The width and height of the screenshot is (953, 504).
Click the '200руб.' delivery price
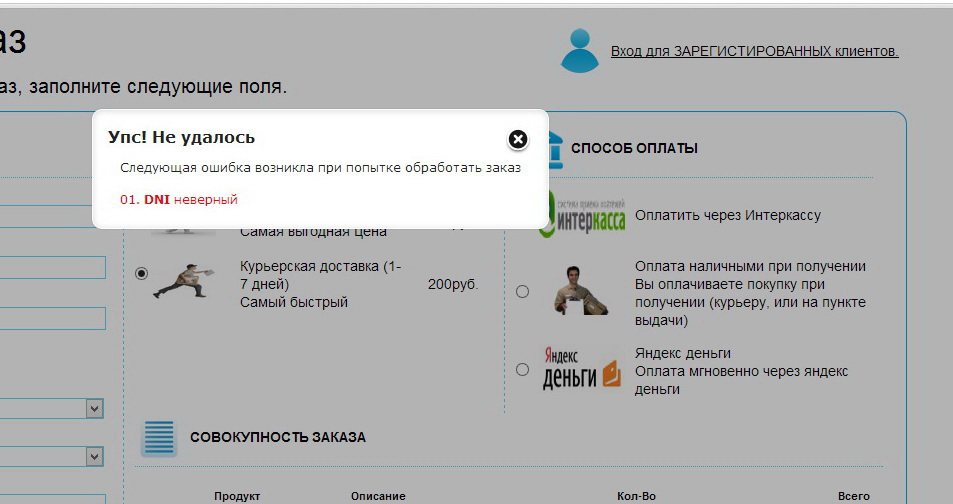click(x=453, y=284)
